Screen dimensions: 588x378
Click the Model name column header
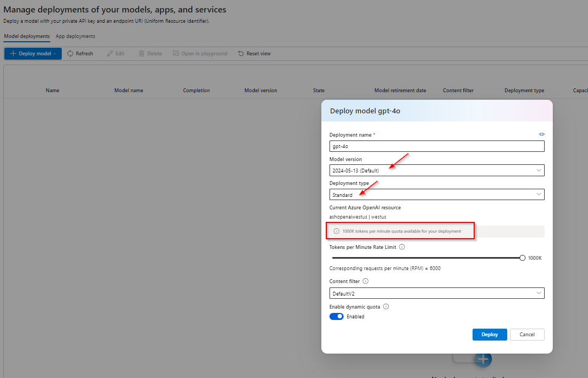128,91
